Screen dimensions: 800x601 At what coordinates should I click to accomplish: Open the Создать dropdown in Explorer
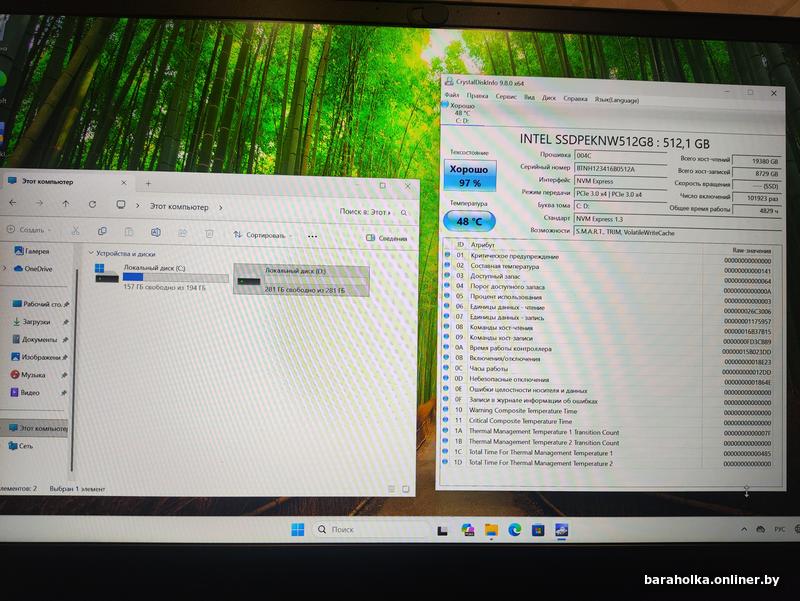click(30, 230)
